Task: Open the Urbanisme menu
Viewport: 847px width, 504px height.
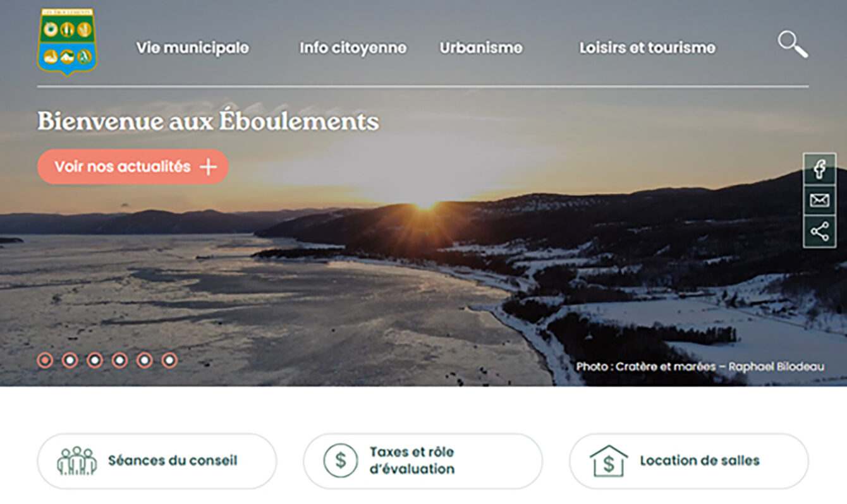Action: [481, 48]
